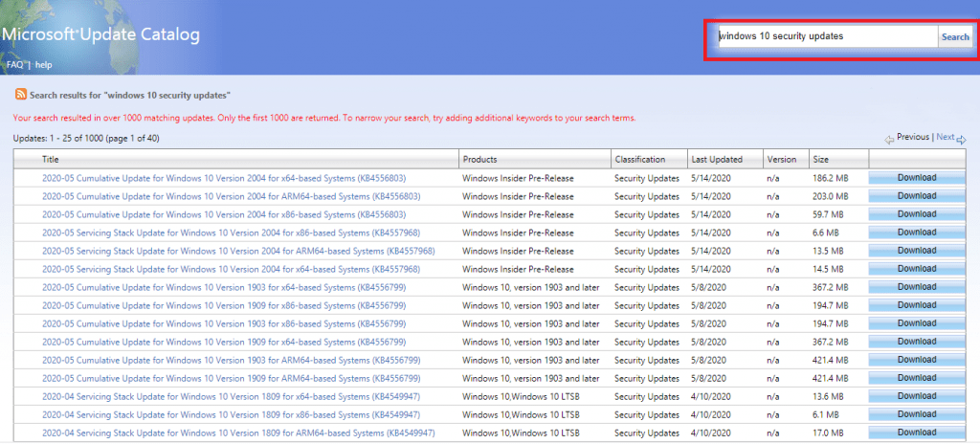Click "Windows Insider Pre-Release" in the 186.2 MB row
This screenshot has width=980, height=444.
(x=518, y=178)
